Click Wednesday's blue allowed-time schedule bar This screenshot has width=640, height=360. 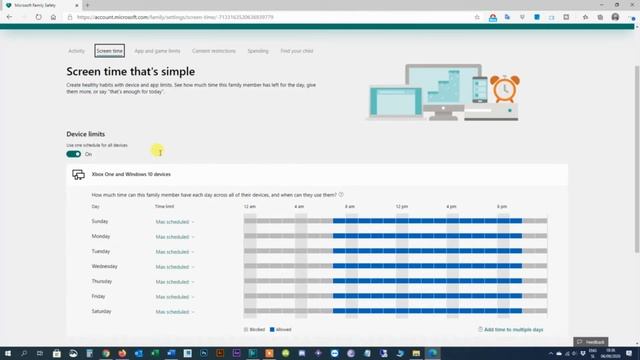pos(427,266)
